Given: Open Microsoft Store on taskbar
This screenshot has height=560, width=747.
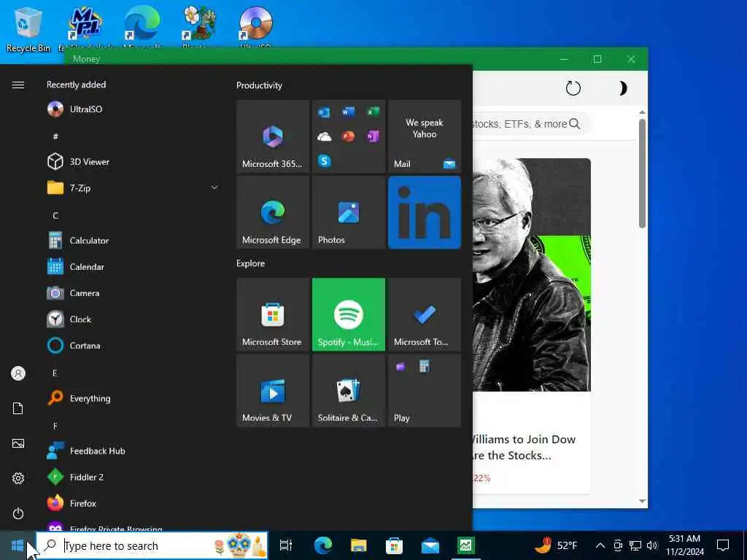Looking at the screenshot, I should pos(394,545).
